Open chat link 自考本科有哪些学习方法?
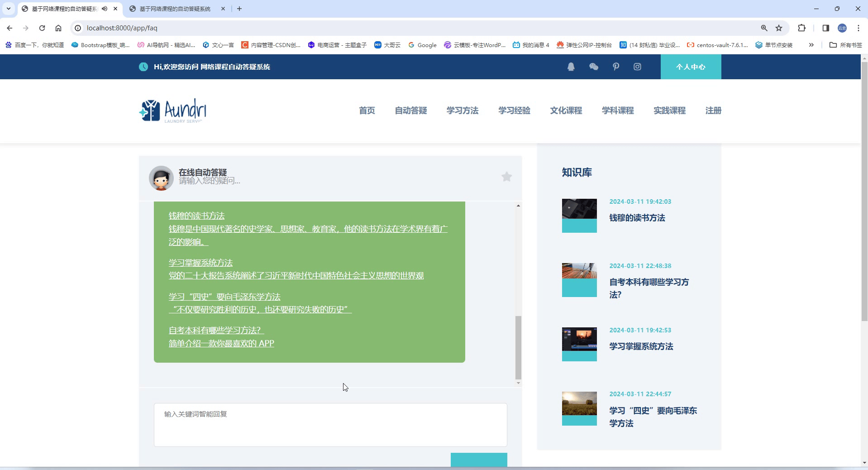This screenshot has height=470, width=868. [216, 331]
